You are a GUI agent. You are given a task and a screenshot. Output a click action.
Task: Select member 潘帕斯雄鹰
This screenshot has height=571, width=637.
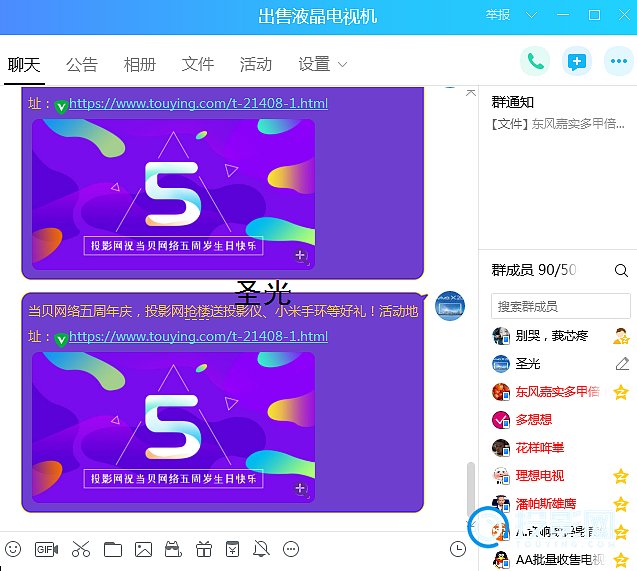(561, 504)
